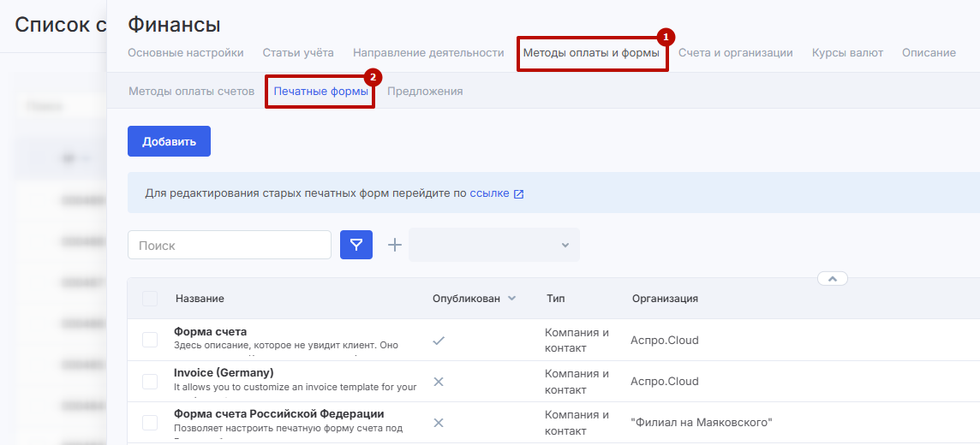The width and height of the screenshot is (980, 445).
Task: Tick checkbox for Форма счета Российской Федерации
Action: [150, 422]
